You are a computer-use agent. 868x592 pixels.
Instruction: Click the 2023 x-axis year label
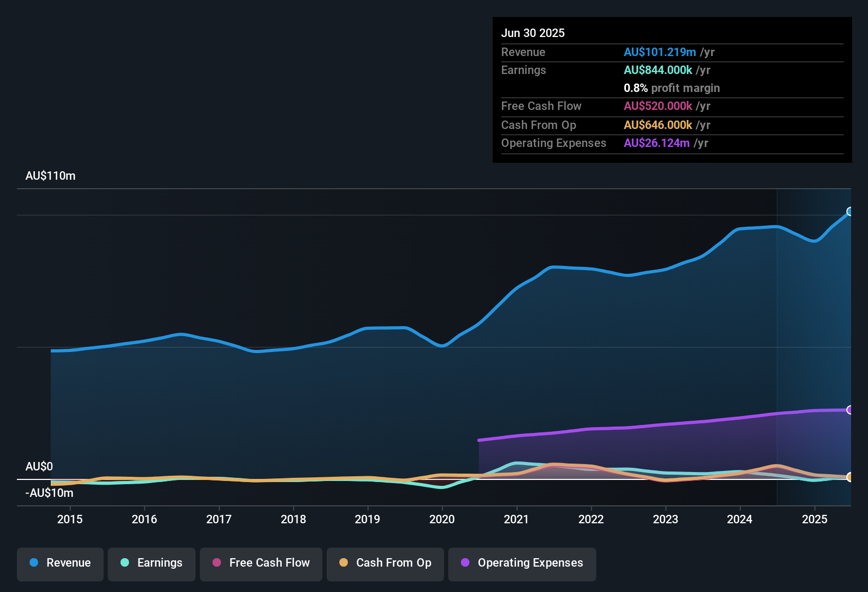(x=666, y=519)
